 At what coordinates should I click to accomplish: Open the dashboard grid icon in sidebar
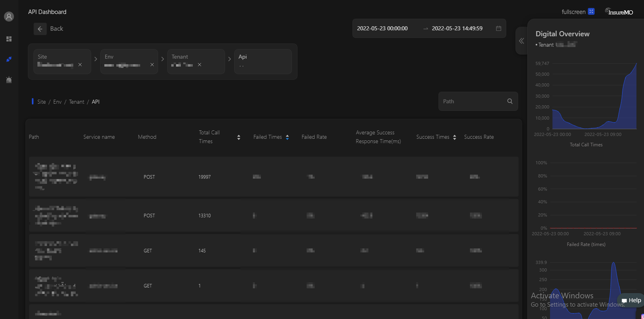pos(9,39)
